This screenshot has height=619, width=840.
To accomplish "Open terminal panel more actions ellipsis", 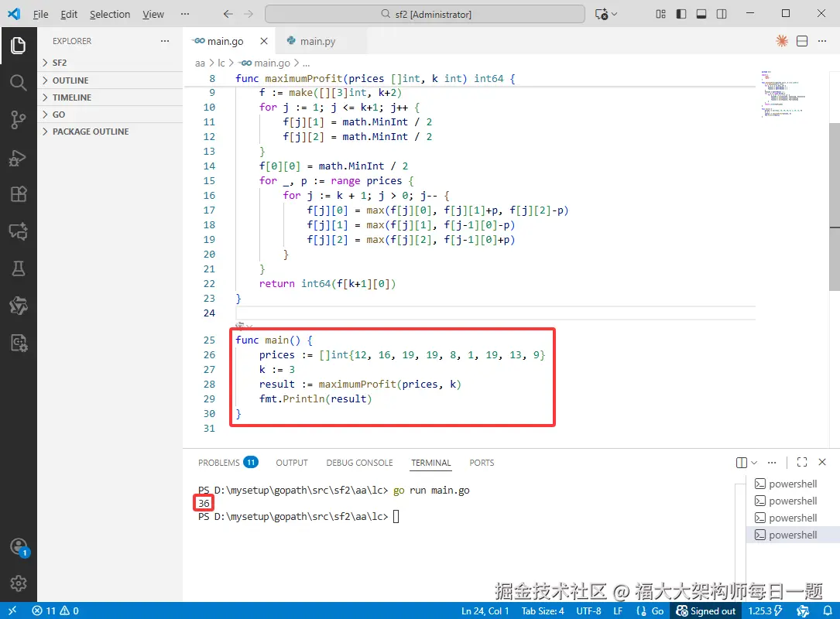I will (772, 462).
